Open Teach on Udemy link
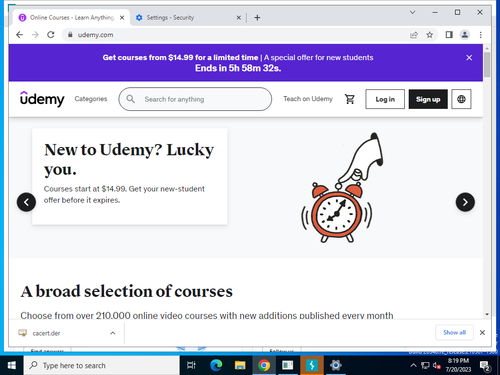 click(x=308, y=99)
